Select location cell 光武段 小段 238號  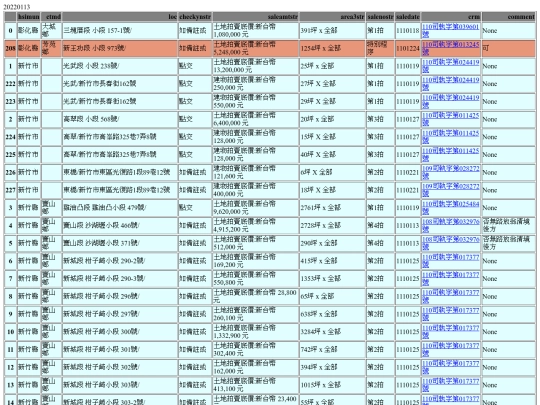pyautogui.click(x=120, y=66)
